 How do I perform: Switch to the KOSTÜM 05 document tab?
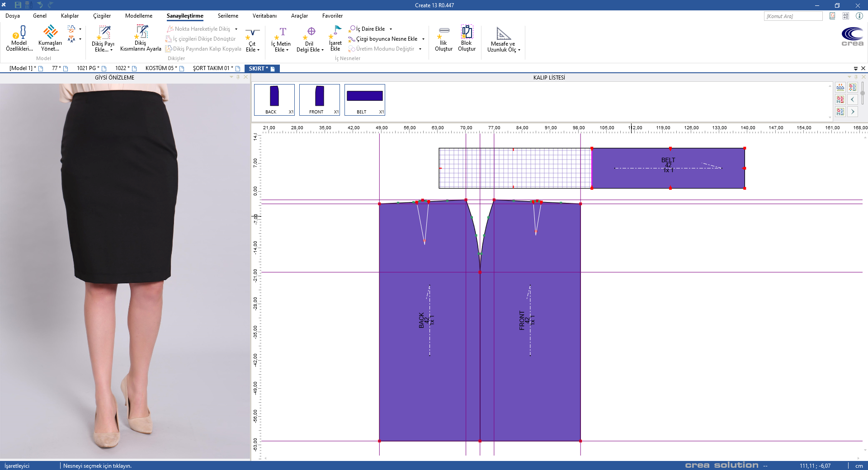[160, 68]
